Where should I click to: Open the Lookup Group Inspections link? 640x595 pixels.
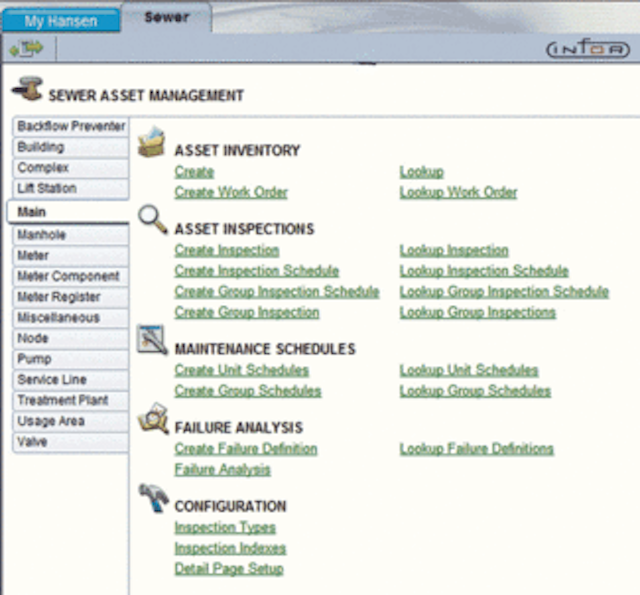[478, 312]
